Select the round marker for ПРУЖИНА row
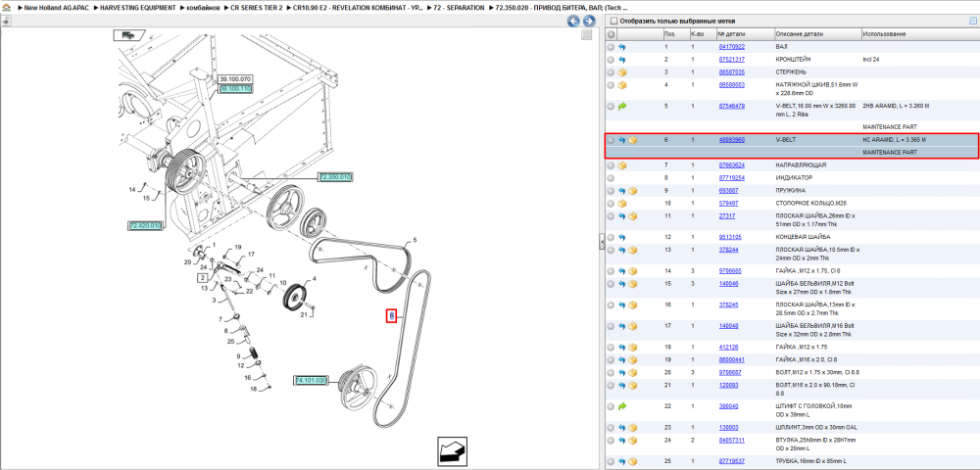This screenshot has width=980, height=470. click(x=612, y=190)
